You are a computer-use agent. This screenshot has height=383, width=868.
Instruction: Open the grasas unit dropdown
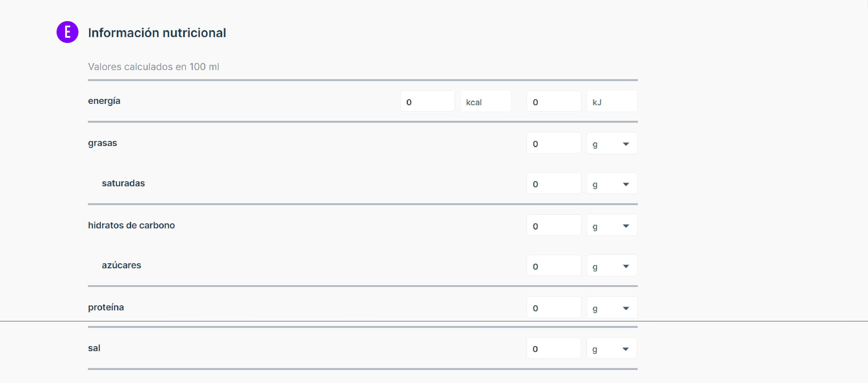click(x=612, y=144)
